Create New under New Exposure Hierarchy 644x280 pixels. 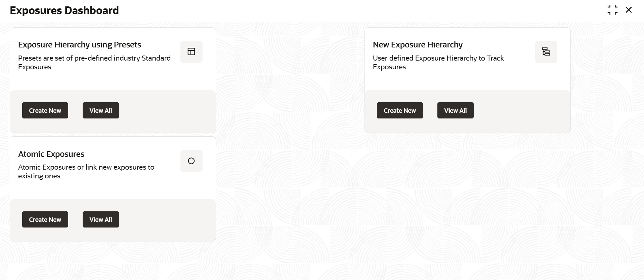tap(400, 110)
